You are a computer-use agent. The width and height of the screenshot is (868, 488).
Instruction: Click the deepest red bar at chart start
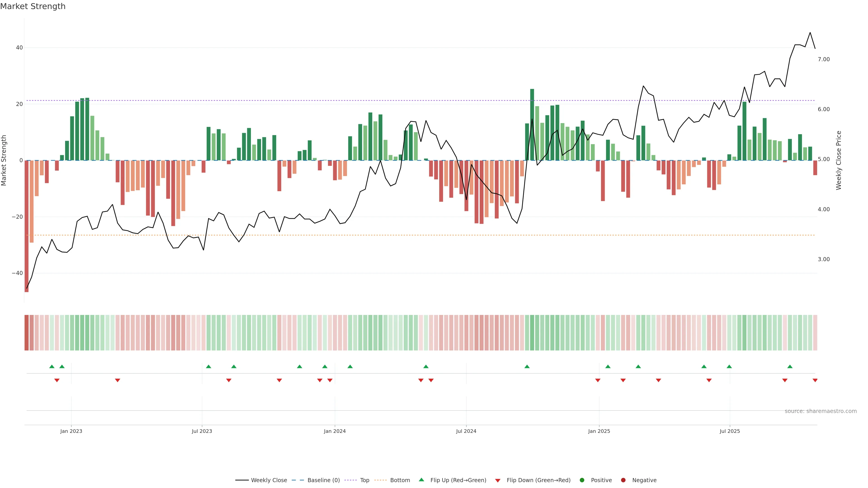tap(27, 226)
